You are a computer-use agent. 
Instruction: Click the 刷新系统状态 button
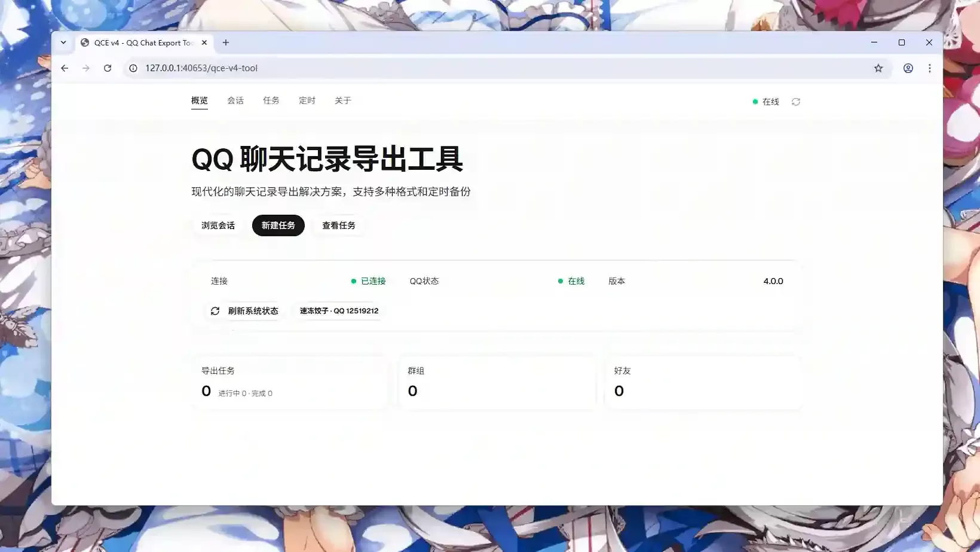click(x=244, y=311)
